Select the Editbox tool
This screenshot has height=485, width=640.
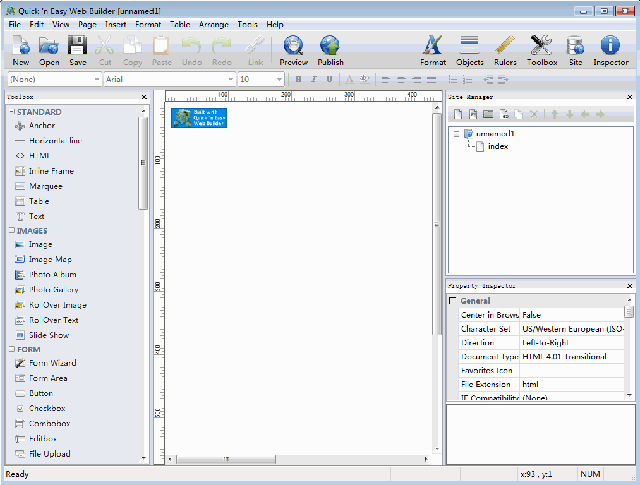[36, 438]
